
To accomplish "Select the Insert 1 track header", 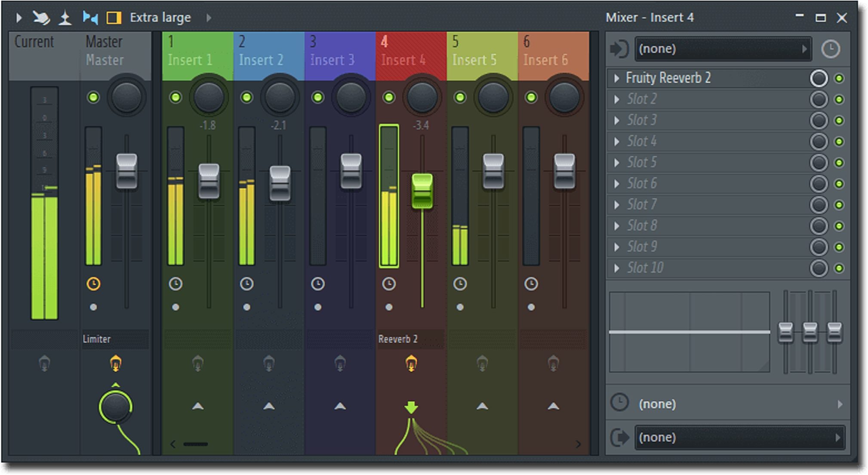I will pyautogui.click(x=198, y=55).
